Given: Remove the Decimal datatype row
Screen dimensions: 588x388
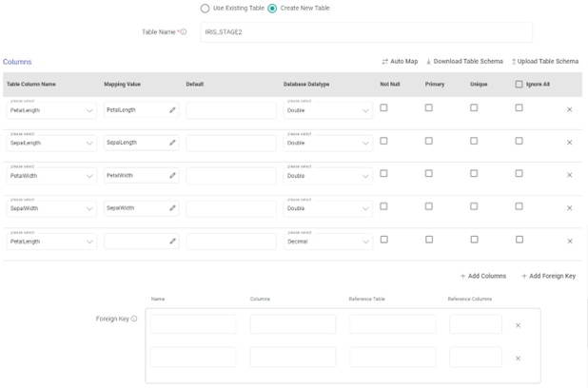Looking at the screenshot, I should point(570,241).
